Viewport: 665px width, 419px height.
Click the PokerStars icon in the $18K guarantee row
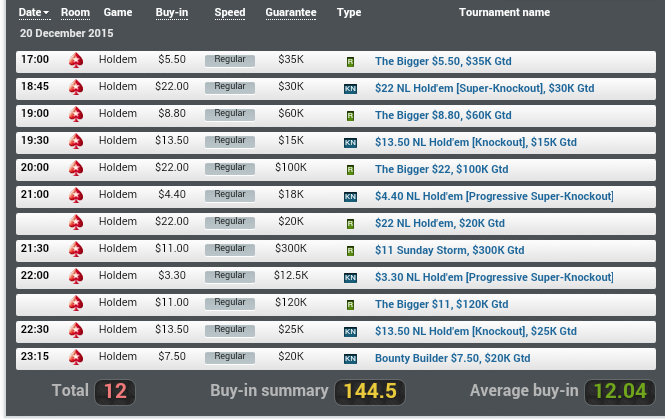pyautogui.click(x=76, y=196)
